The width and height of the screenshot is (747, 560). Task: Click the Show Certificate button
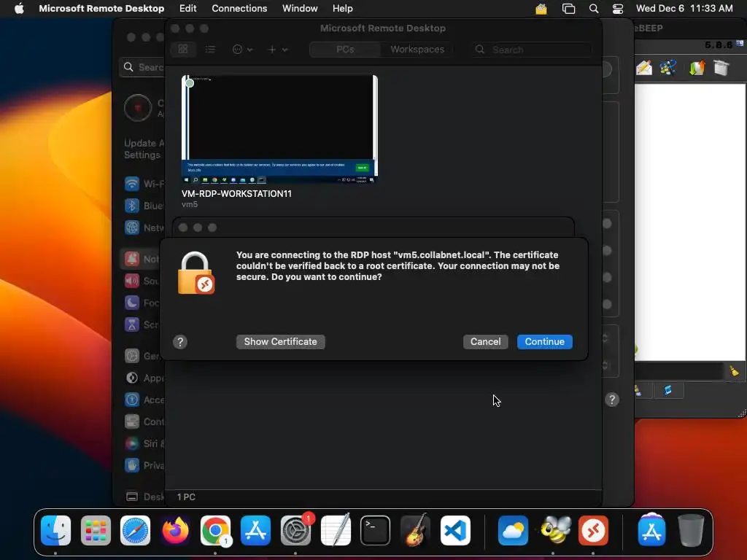coord(281,342)
